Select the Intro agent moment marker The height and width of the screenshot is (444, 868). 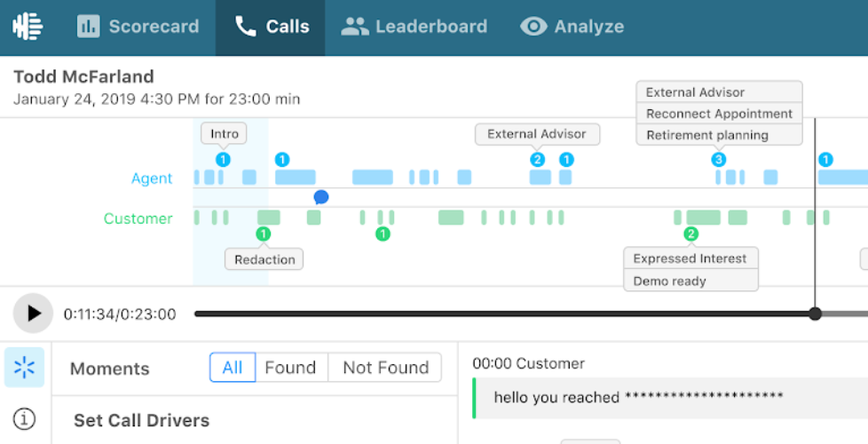point(223,160)
